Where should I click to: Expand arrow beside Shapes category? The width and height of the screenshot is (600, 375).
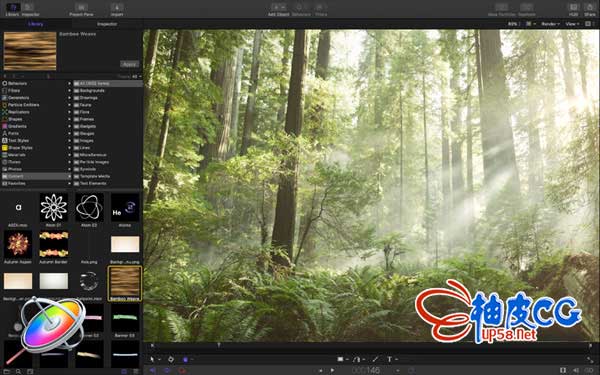click(69, 119)
